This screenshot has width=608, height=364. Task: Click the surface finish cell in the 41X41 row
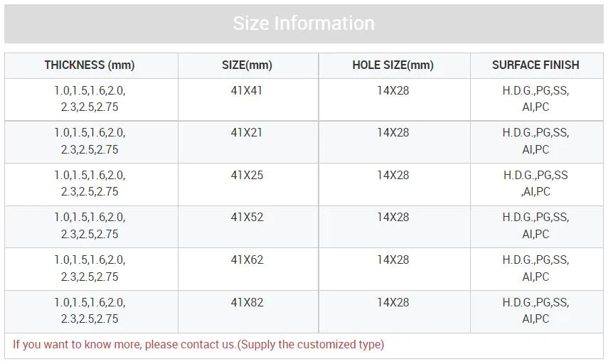point(535,99)
